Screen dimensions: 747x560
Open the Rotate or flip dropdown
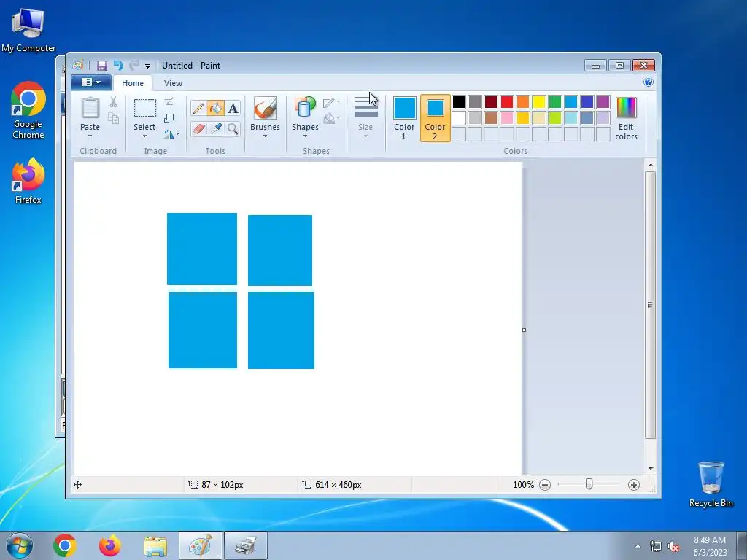[x=171, y=134]
